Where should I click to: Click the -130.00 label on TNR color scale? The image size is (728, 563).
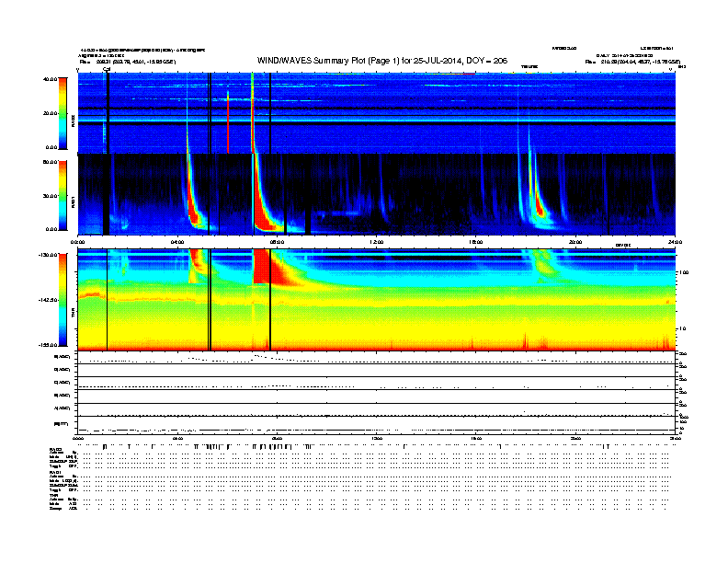click(48, 255)
